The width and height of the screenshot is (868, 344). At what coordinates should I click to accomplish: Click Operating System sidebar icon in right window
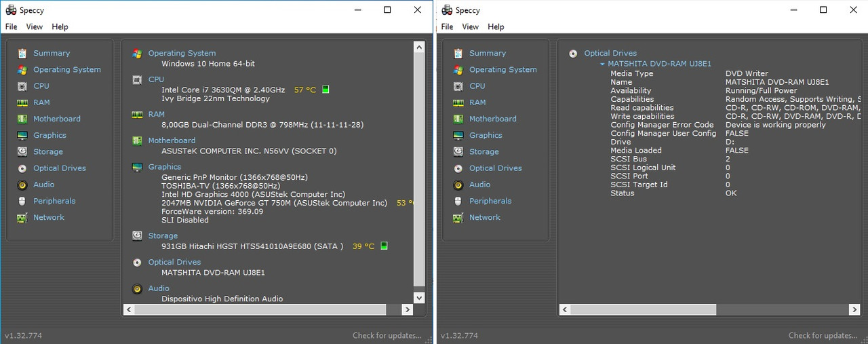click(x=458, y=69)
